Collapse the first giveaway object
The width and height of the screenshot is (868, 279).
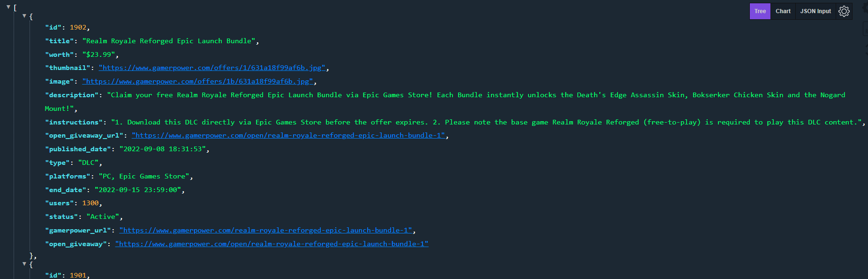(24, 15)
